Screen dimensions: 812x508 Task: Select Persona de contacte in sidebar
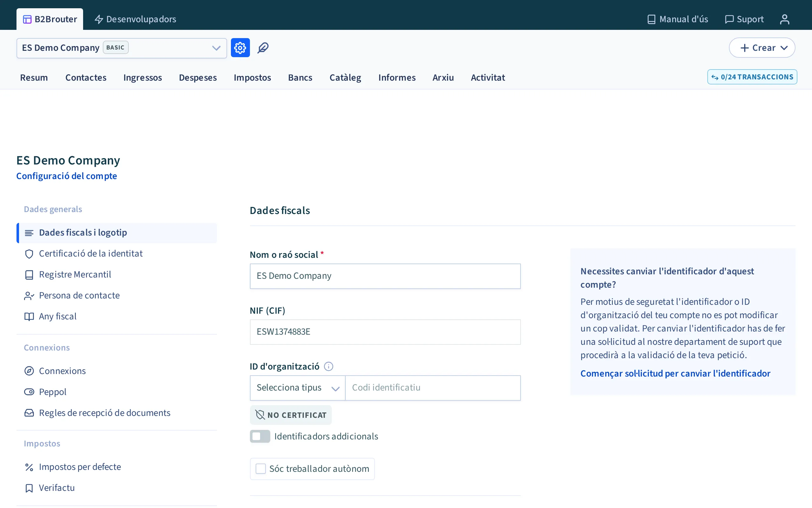(117, 296)
